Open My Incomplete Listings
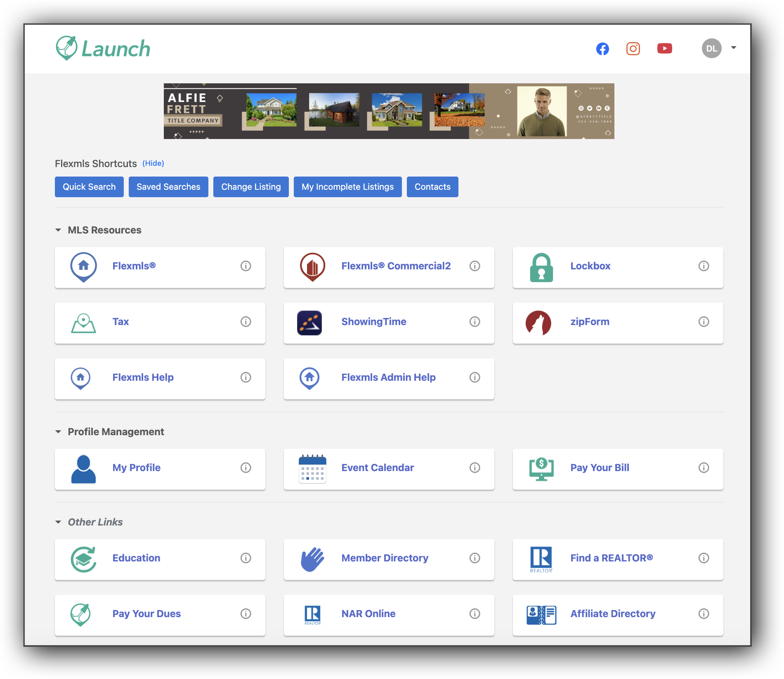The width and height of the screenshot is (784, 679). [x=348, y=187]
